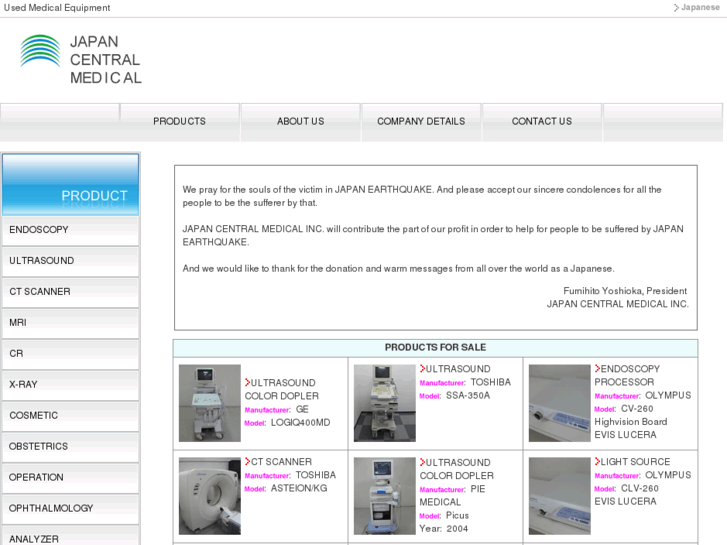Click the arrow icon before Japanese
The width and height of the screenshot is (727, 545).
(676, 7)
